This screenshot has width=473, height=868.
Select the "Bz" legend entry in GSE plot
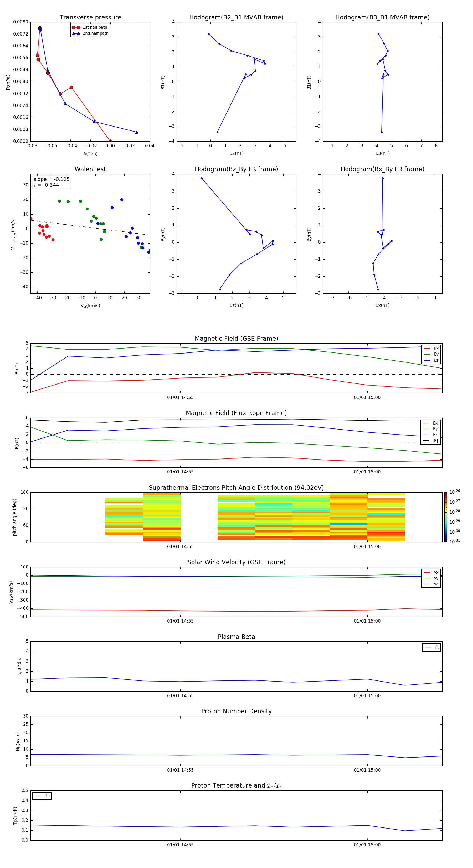click(x=431, y=360)
